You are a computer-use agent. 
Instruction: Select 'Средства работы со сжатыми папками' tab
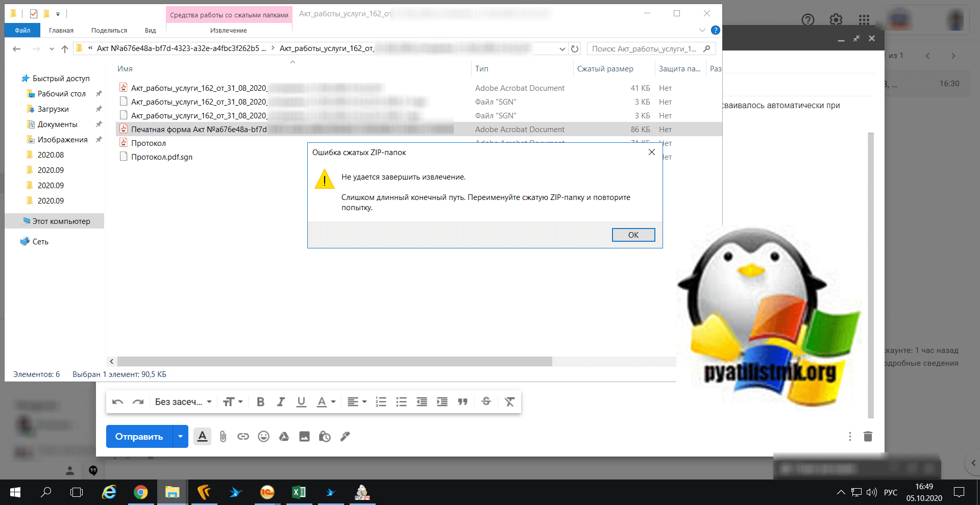pos(229,15)
